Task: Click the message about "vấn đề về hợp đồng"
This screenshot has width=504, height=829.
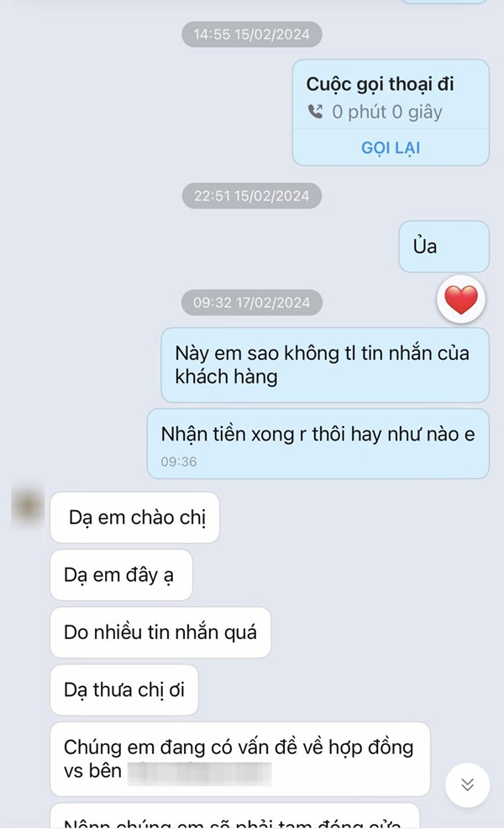Action: [239, 758]
